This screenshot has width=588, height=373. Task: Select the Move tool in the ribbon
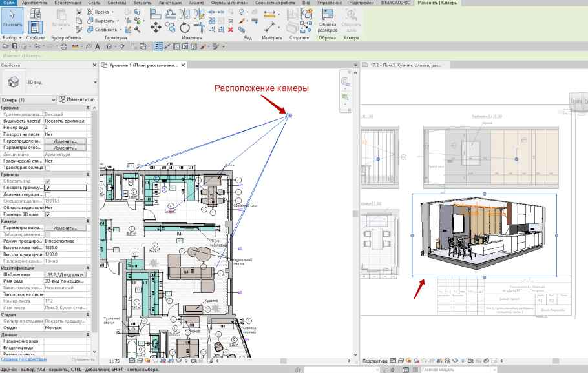156,27
